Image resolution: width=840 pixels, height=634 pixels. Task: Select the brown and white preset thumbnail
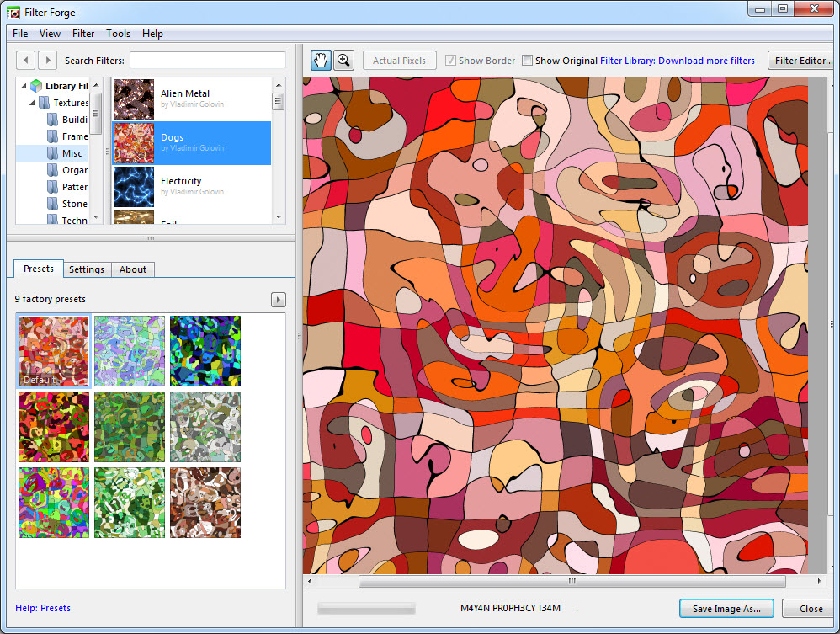click(205, 502)
